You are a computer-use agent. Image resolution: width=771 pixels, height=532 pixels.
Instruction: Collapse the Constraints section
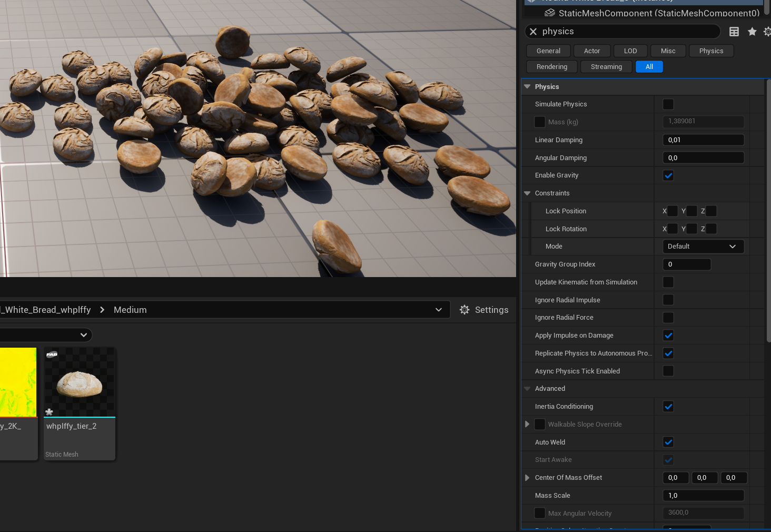coord(527,193)
